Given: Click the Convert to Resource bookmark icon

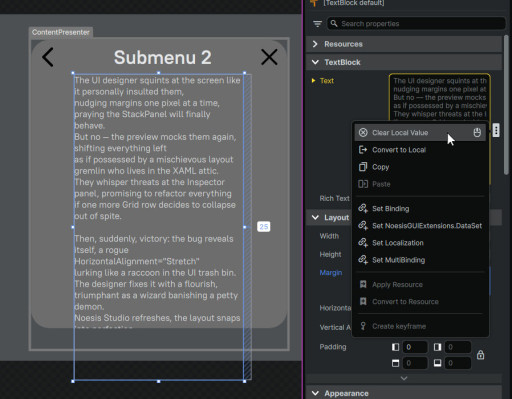Looking at the screenshot, I should pyautogui.click(x=363, y=301).
